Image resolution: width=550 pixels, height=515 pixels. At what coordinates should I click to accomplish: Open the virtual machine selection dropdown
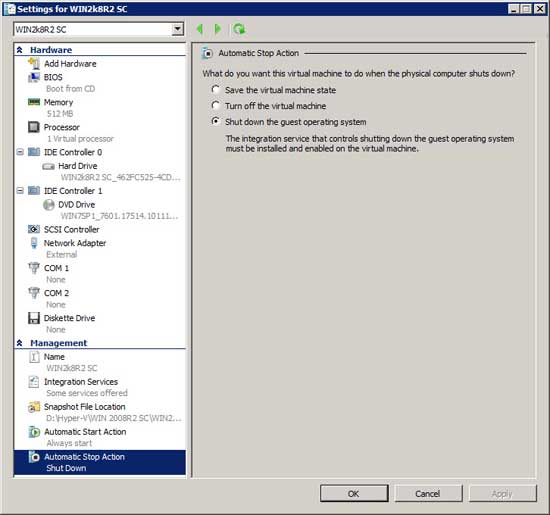pos(178,29)
